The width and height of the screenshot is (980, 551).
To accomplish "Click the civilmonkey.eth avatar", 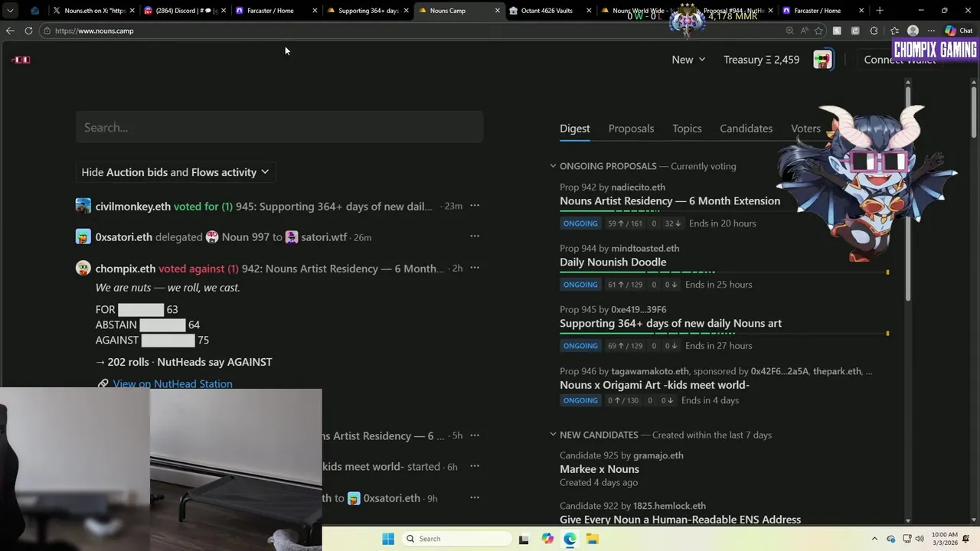I will point(83,206).
